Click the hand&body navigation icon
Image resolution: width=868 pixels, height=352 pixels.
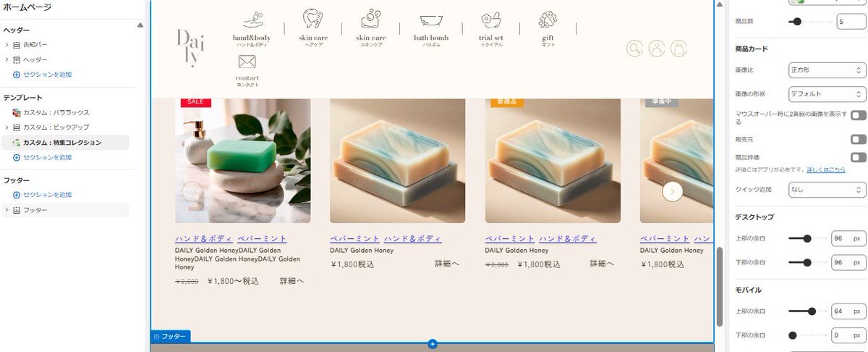coord(252,20)
